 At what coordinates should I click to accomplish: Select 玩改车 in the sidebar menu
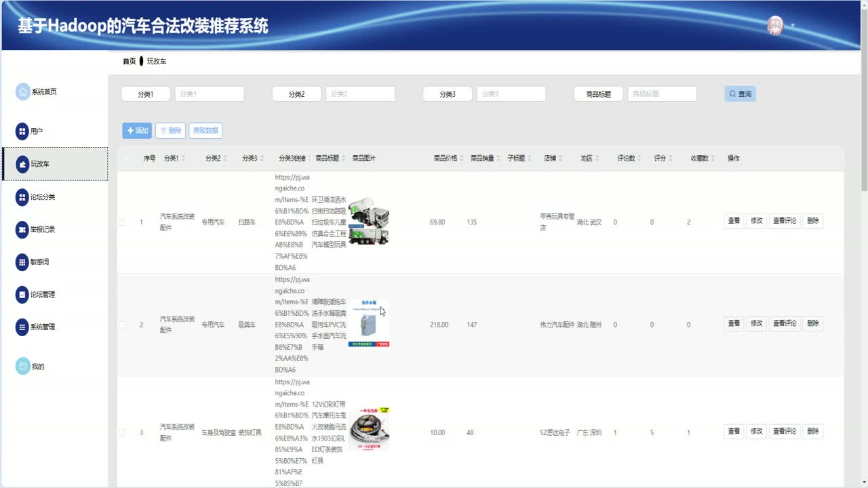(55, 164)
